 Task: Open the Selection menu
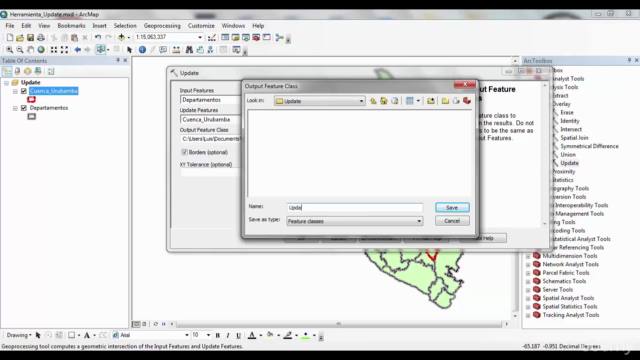(x=125, y=26)
